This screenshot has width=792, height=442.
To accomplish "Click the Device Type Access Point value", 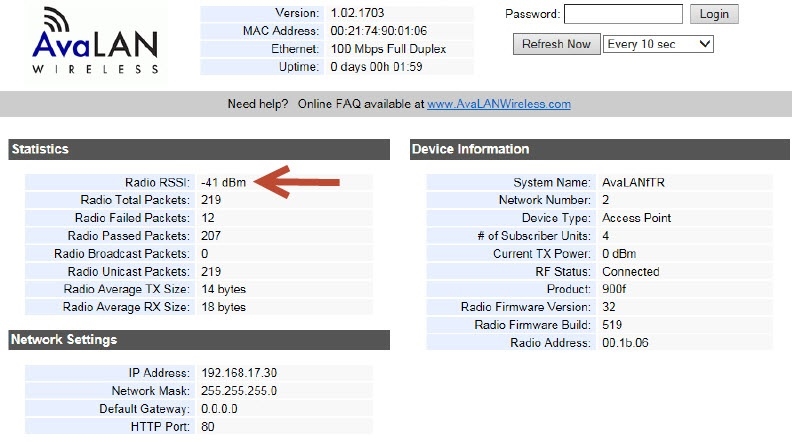I will tap(636, 218).
